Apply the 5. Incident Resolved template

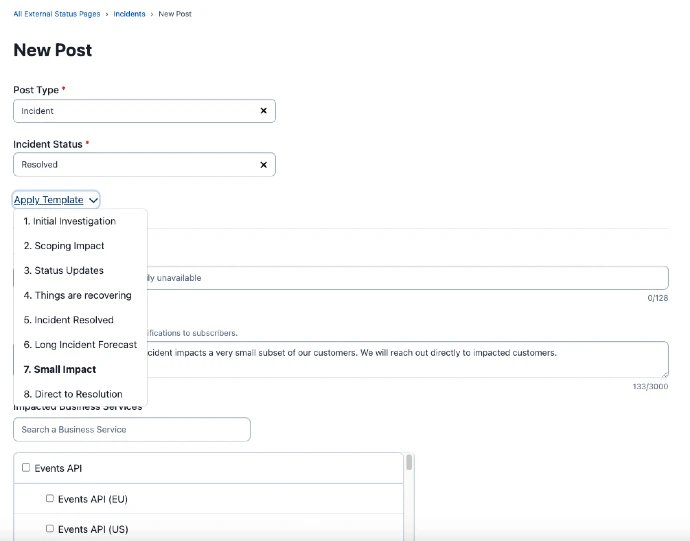pos(81,320)
